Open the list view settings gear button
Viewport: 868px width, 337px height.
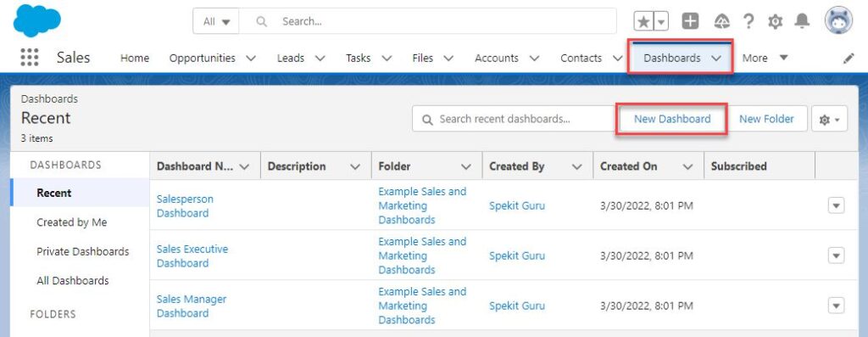click(x=829, y=119)
